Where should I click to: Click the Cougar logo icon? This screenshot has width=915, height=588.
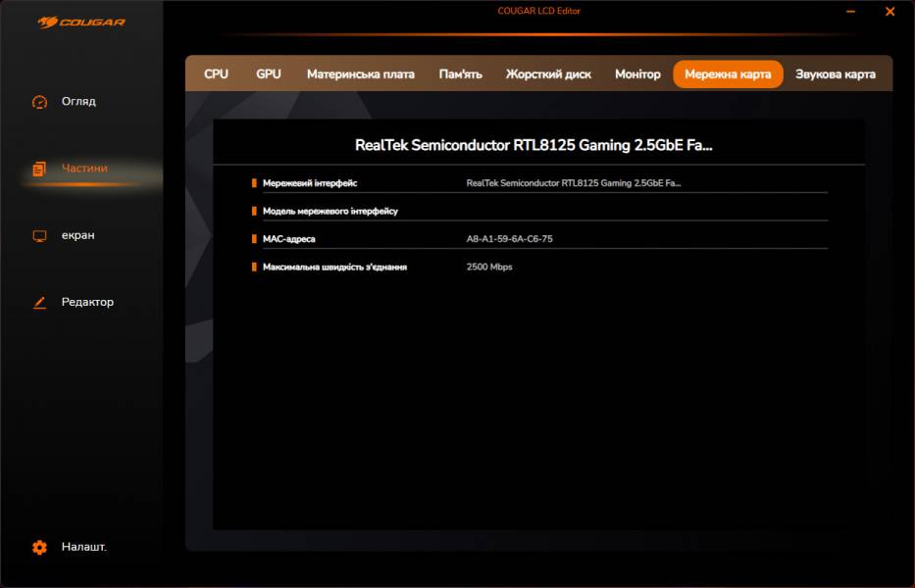(x=49, y=22)
